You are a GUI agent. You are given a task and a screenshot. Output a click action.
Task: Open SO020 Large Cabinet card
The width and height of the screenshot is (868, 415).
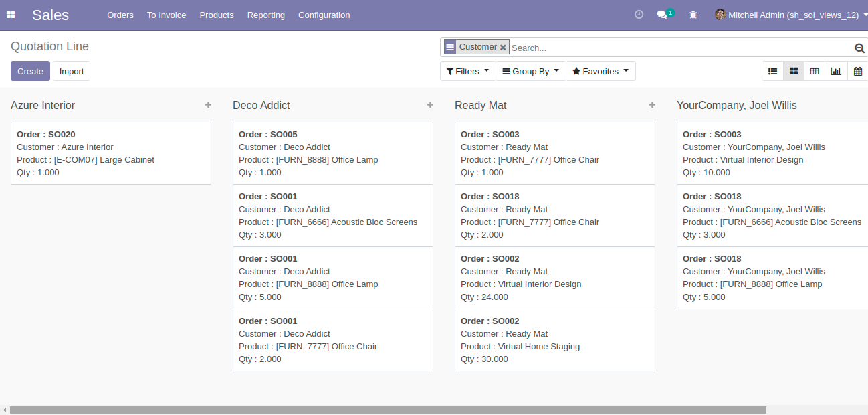tap(111, 153)
